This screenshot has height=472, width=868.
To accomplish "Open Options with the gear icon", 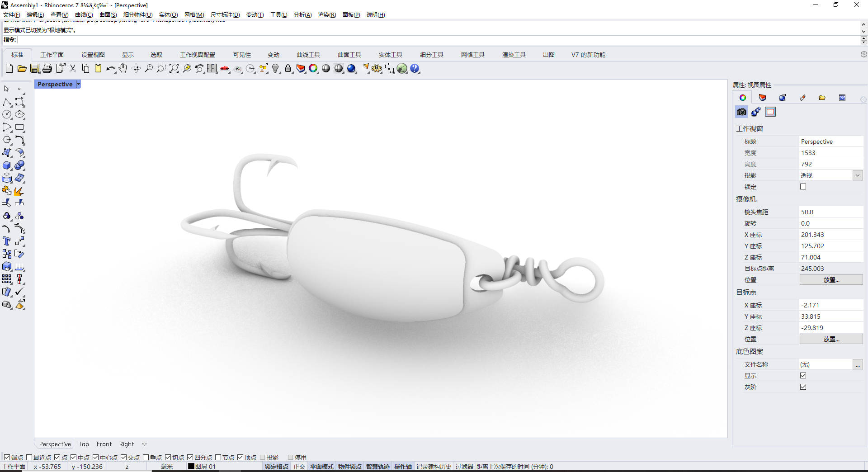I will click(x=377, y=69).
